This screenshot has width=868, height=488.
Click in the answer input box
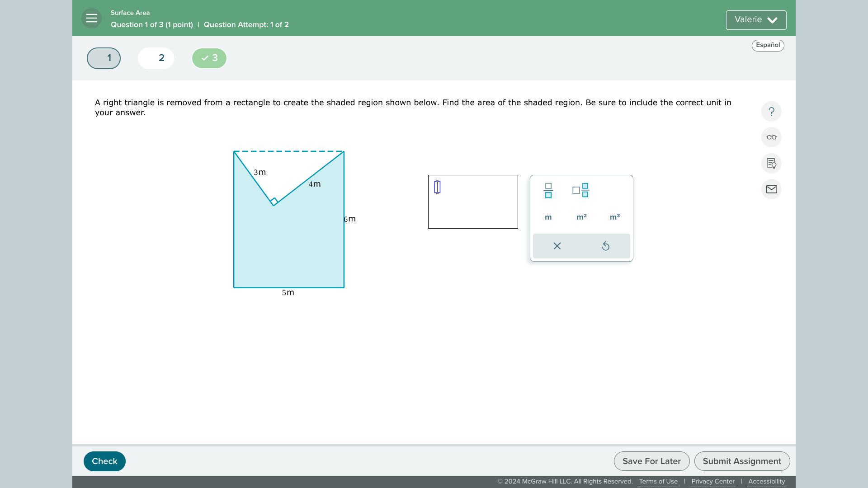pyautogui.click(x=473, y=202)
